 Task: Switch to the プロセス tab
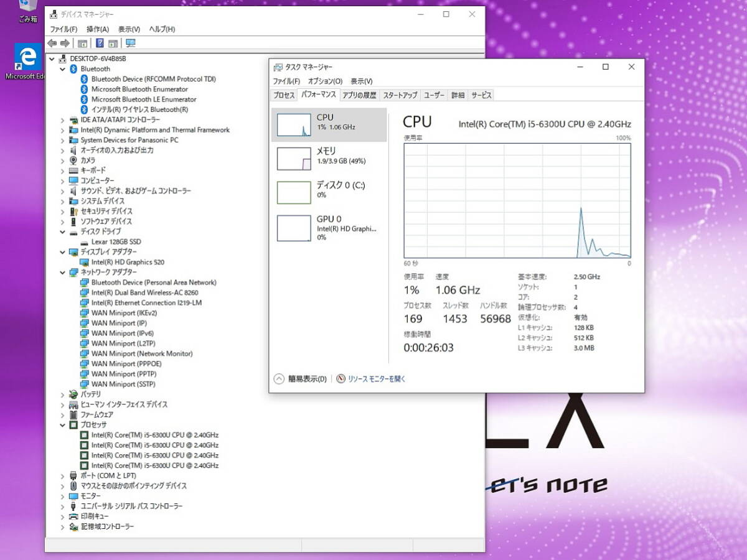[x=284, y=95]
